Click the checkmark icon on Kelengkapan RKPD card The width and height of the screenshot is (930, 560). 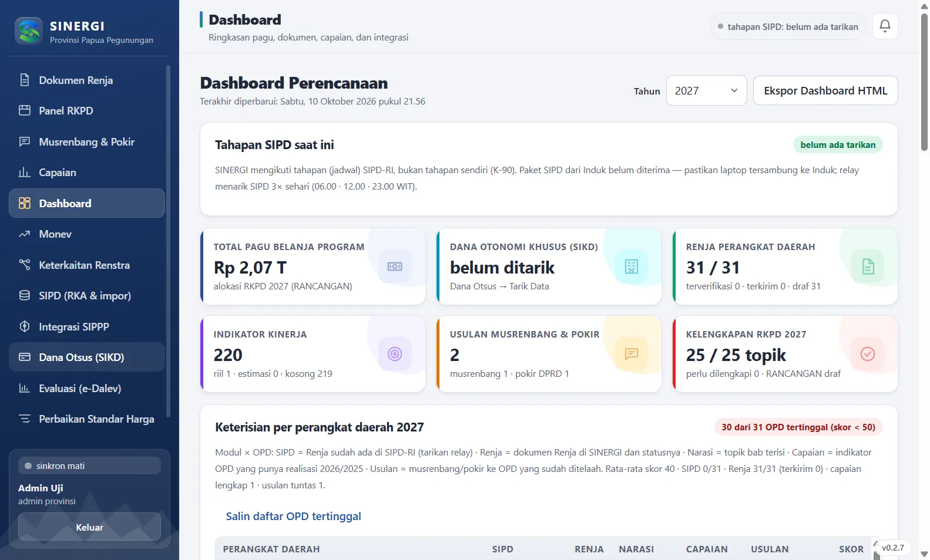point(868,354)
